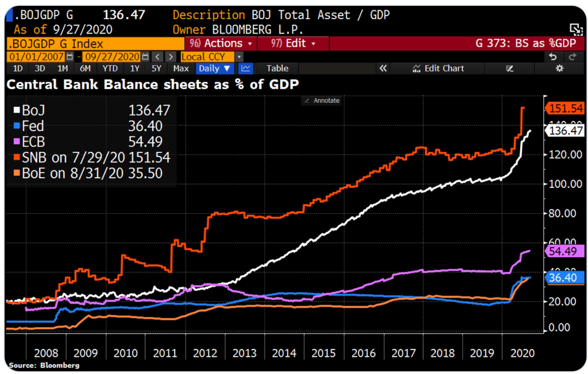Image resolution: width=588 pixels, height=374 pixels.
Task: Open the end date calendar picker
Action: click(x=145, y=57)
